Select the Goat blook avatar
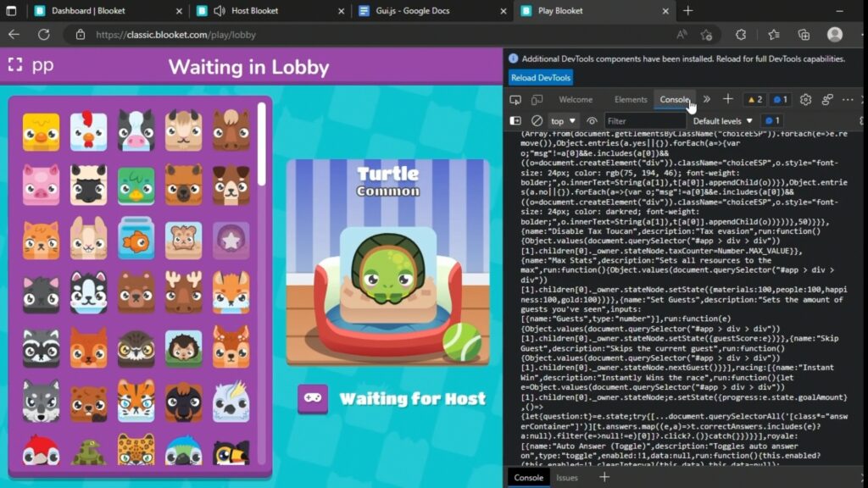Viewport: 868px width, 488px height. (184, 130)
